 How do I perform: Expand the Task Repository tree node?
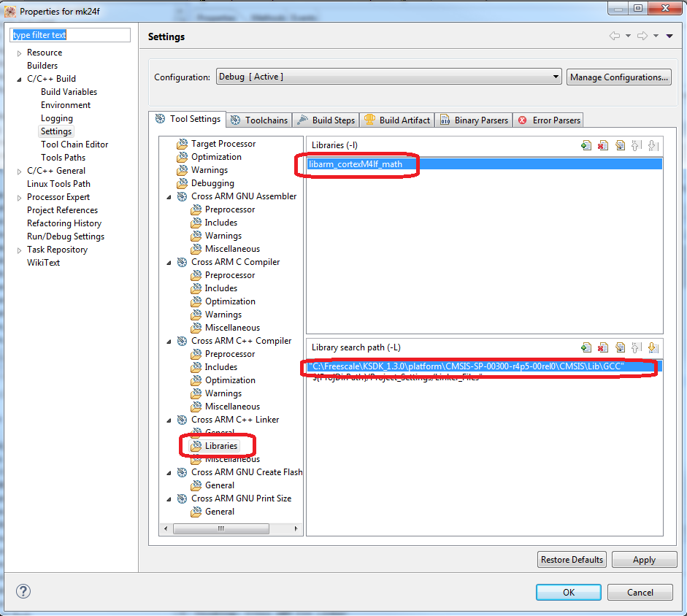pos(19,250)
